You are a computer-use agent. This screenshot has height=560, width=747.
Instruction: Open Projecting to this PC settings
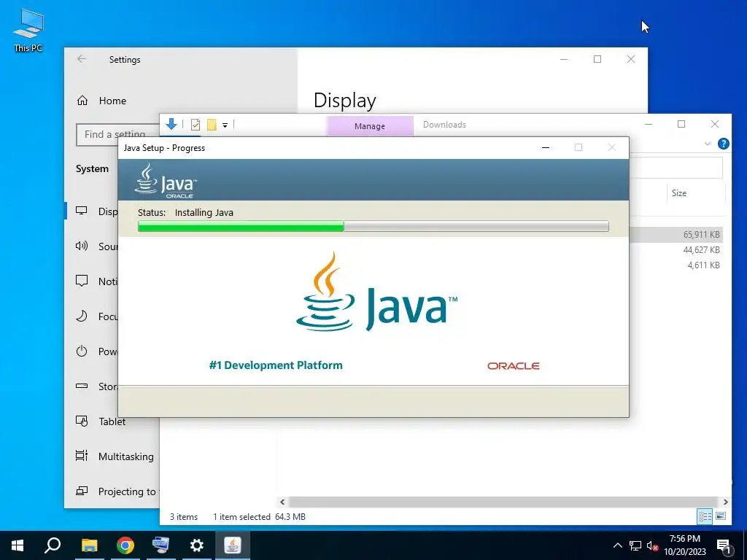[x=117, y=491]
